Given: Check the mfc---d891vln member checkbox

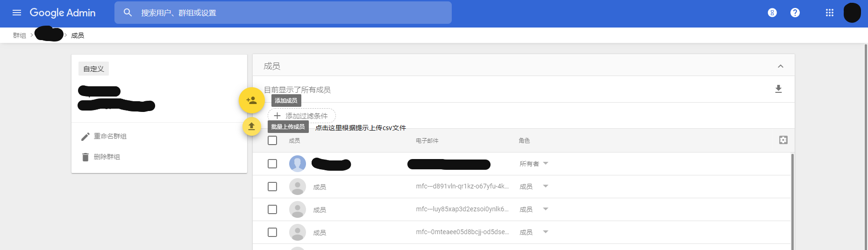Looking at the screenshot, I should pyautogui.click(x=272, y=187).
